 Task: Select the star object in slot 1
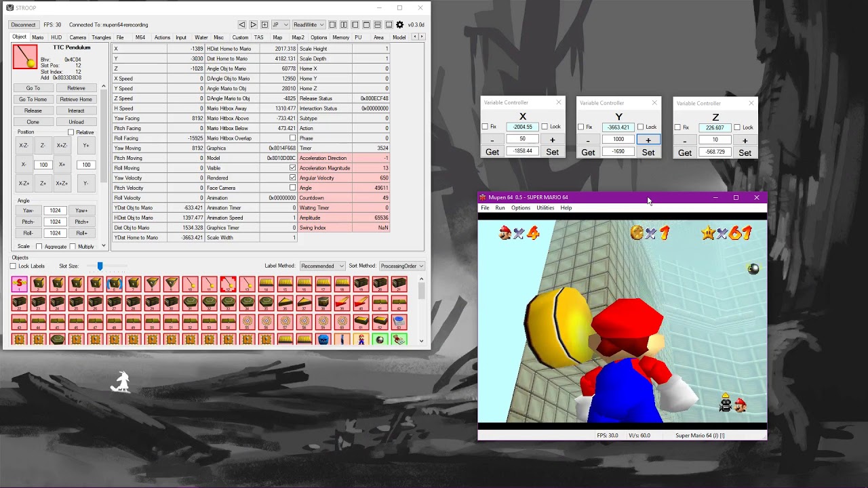coord(20,284)
